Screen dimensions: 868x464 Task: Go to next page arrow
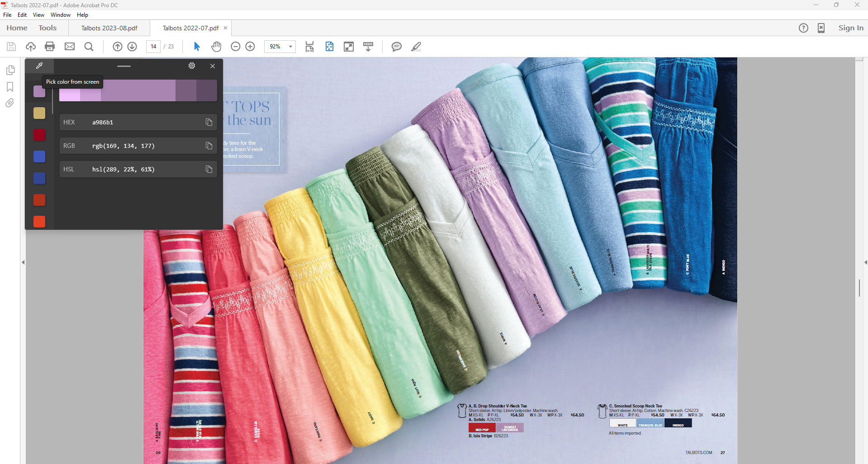coord(132,47)
